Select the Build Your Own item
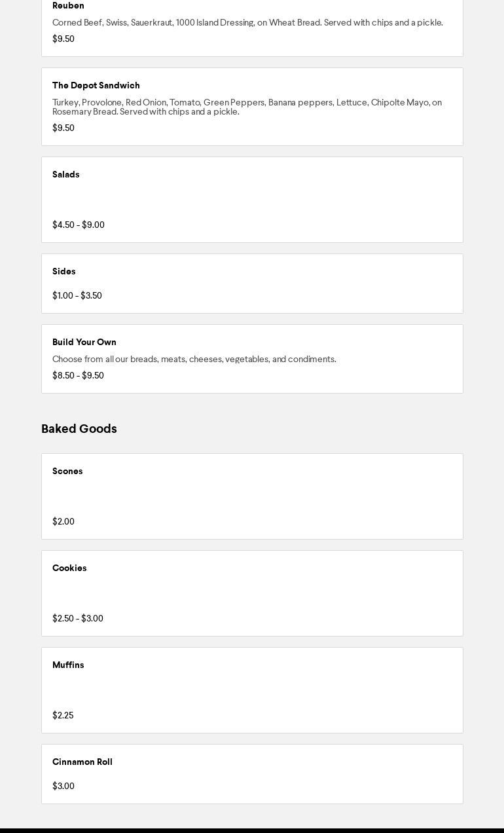This screenshot has width=504, height=833. pos(84,342)
